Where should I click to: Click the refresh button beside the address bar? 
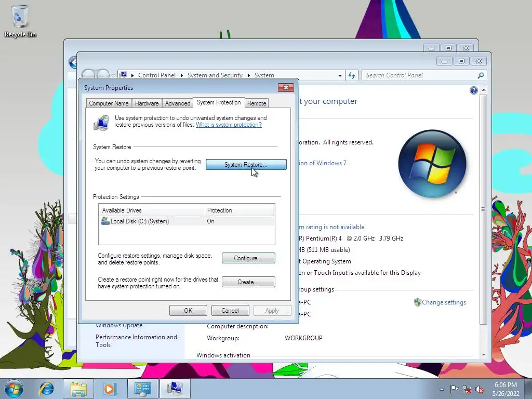tap(352, 75)
